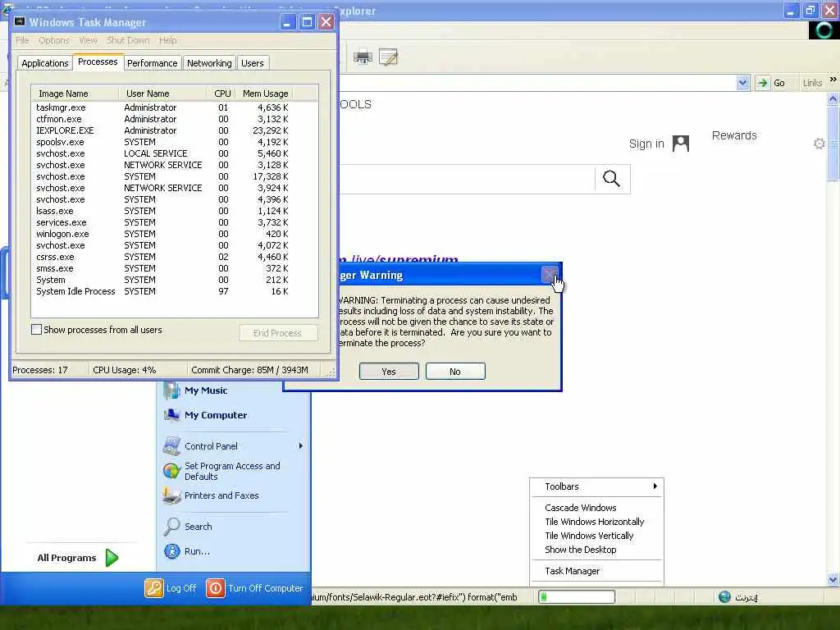Image resolution: width=840 pixels, height=630 pixels.
Task: Click the Sign in link
Action: coord(646,144)
